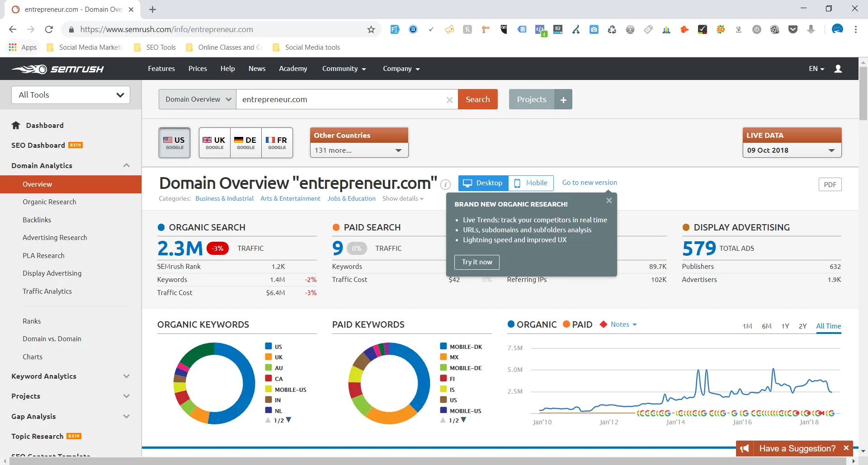Image resolution: width=868 pixels, height=465 pixels.
Task: Switch to the Organic Research tab
Action: pos(50,202)
